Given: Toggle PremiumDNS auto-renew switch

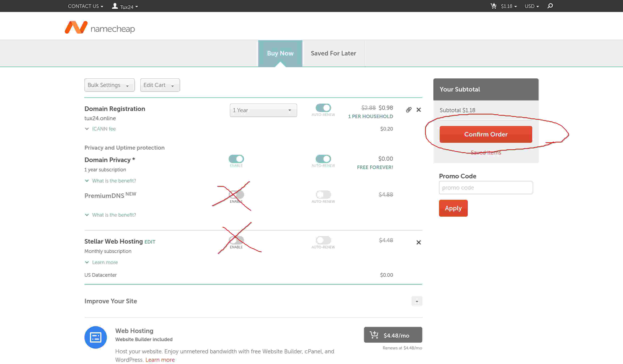Looking at the screenshot, I should [x=323, y=195].
